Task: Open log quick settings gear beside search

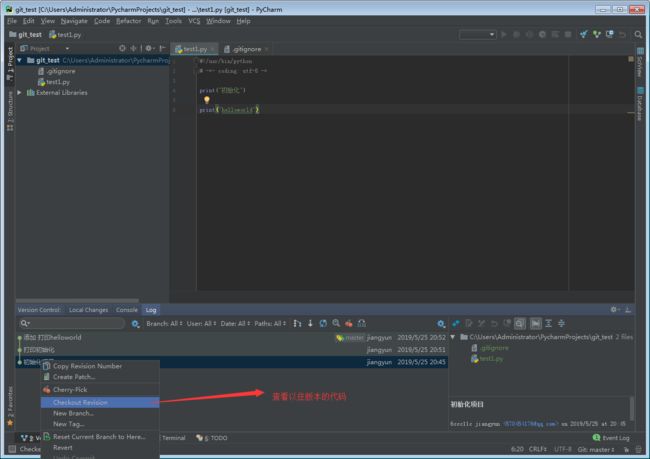Action: [135, 324]
